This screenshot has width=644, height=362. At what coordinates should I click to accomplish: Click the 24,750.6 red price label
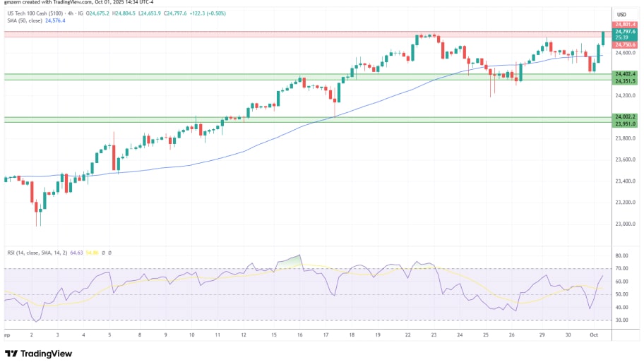tap(626, 44)
